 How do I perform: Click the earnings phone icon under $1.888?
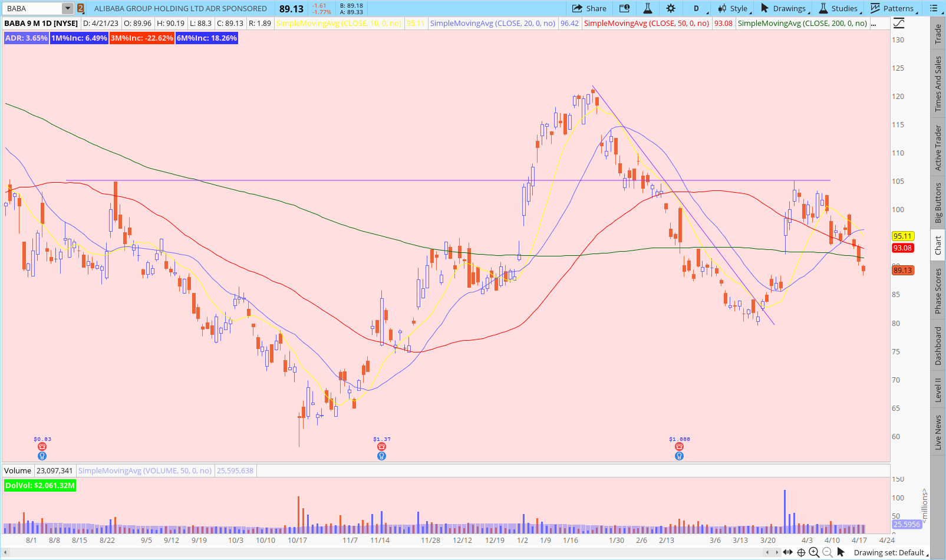pos(679,447)
